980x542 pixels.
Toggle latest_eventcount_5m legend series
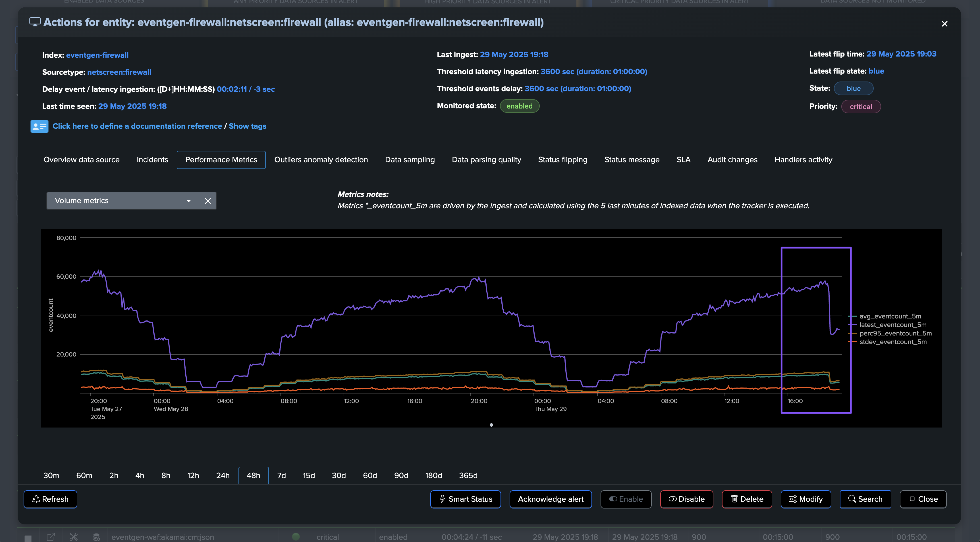point(892,325)
